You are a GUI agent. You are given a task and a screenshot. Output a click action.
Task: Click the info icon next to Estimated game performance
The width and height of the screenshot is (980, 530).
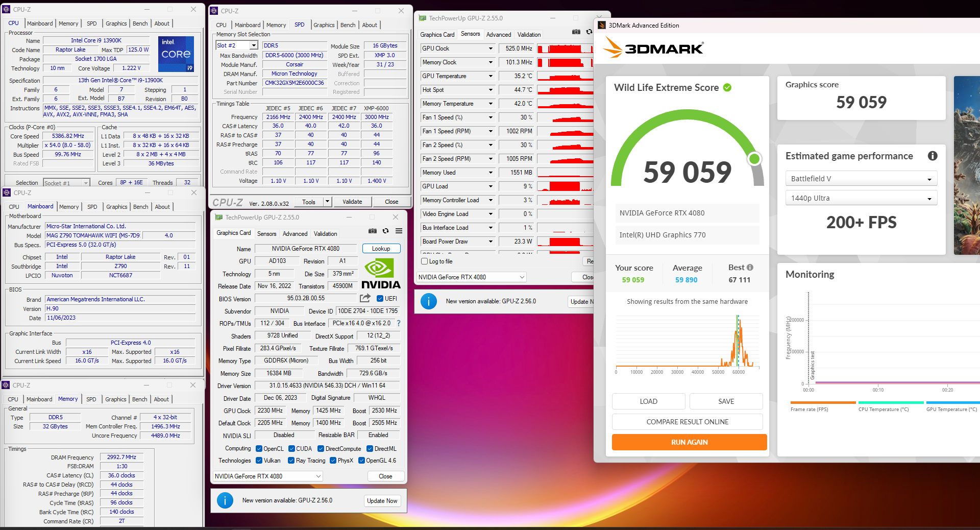(933, 156)
